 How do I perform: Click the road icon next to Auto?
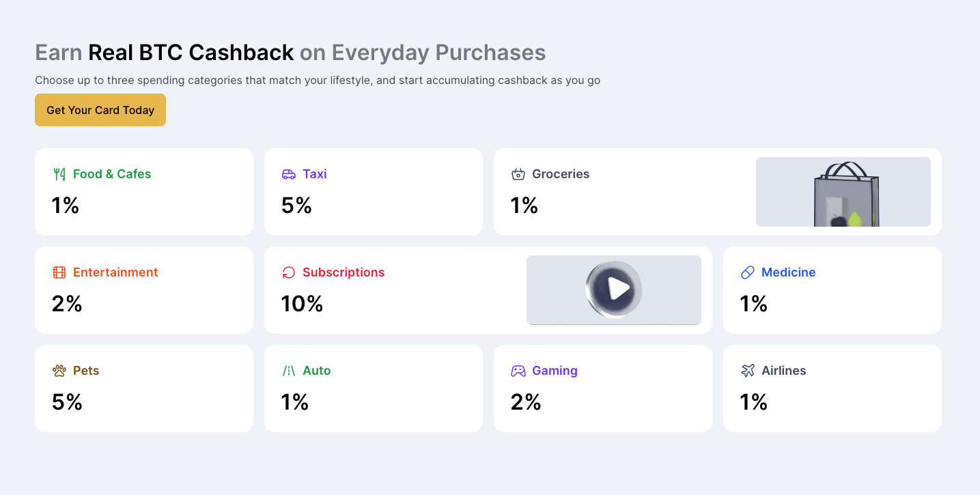pyautogui.click(x=289, y=371)
